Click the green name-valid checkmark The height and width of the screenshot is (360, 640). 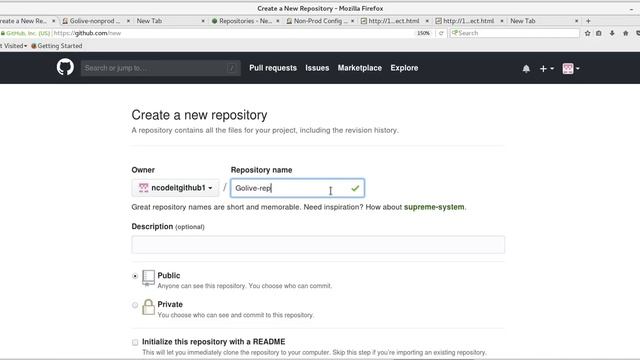coord(355,188)
